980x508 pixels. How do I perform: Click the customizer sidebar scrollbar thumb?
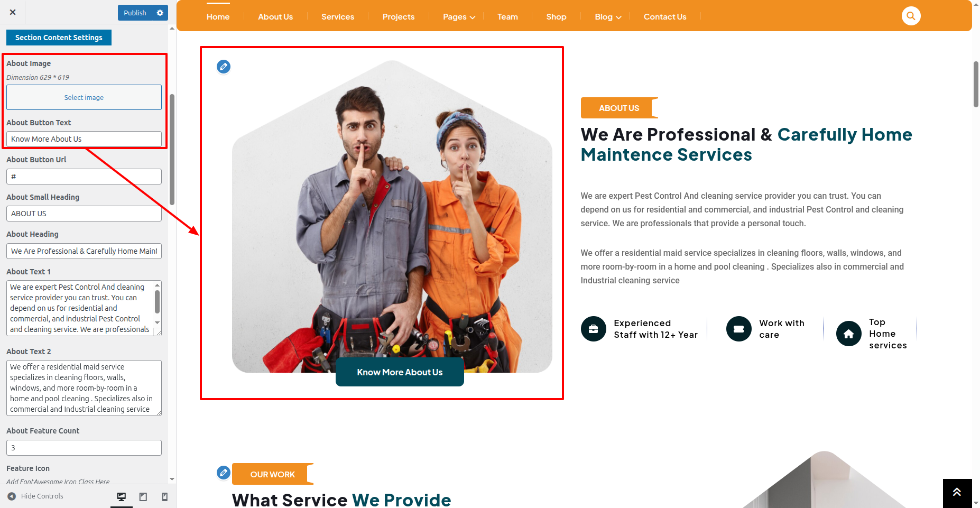172,150
